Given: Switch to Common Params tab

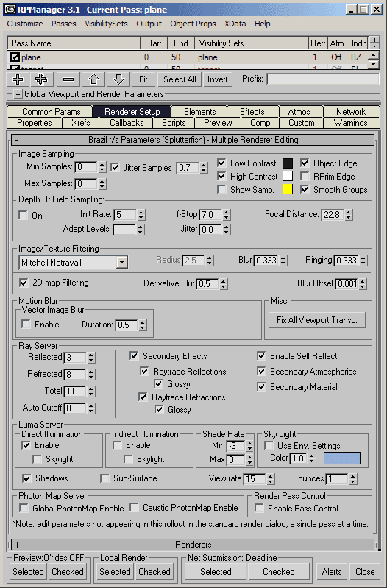Looking at the screenshot, I should (49, 112).
